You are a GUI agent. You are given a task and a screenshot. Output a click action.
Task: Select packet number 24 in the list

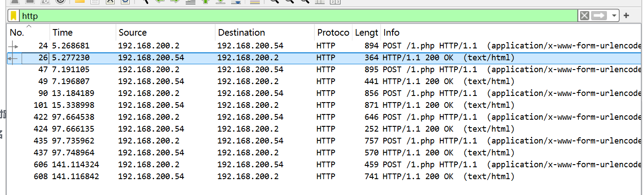click(324, 46)
